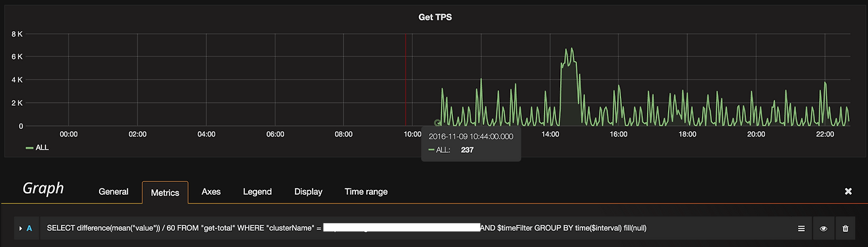The height and width of the screenshot is (247, 868).
Task: Open the Axes tab
Action: pos(212,192)
